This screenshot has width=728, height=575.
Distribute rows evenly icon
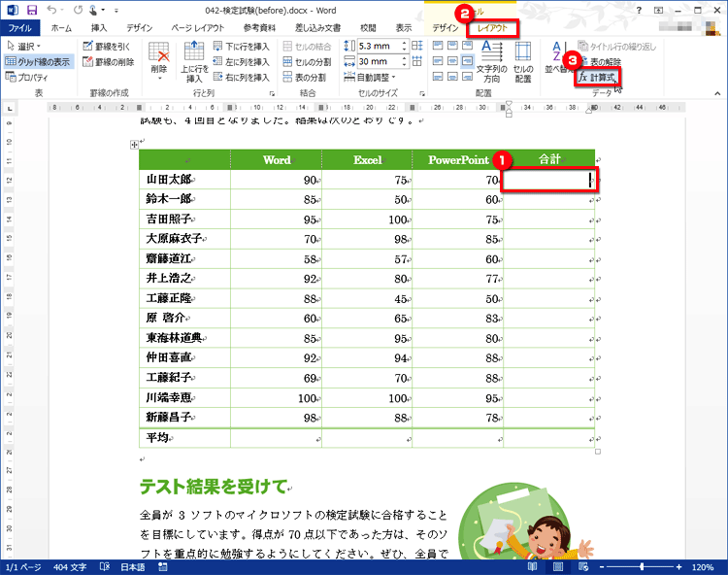click(417, 46)
